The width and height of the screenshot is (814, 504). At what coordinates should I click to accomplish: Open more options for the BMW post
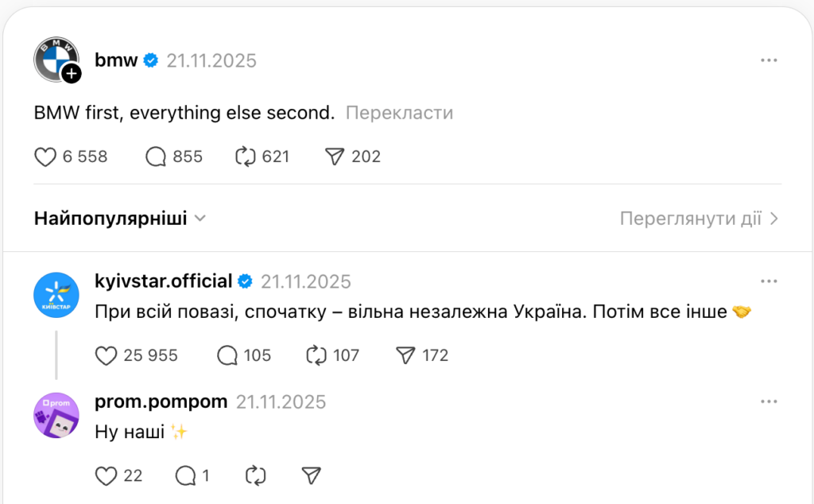768,60
